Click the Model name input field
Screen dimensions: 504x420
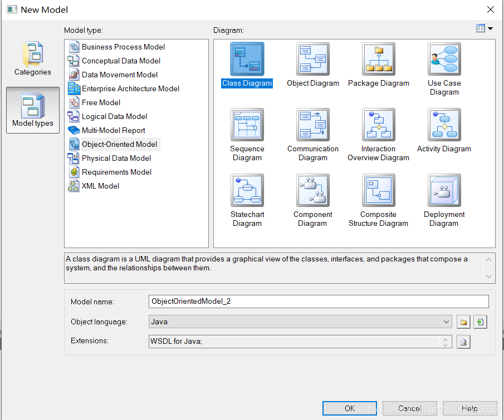click(319, 302)
